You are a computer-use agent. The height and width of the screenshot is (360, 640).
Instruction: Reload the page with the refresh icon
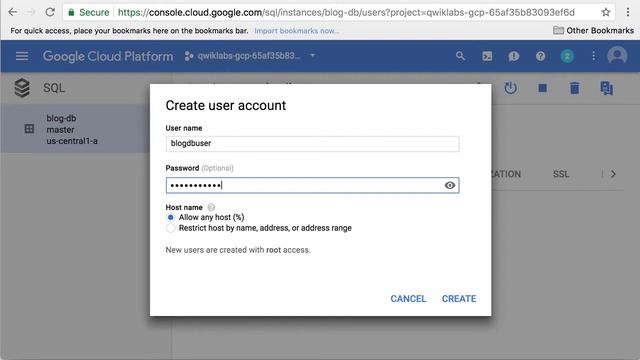point(50,12)
